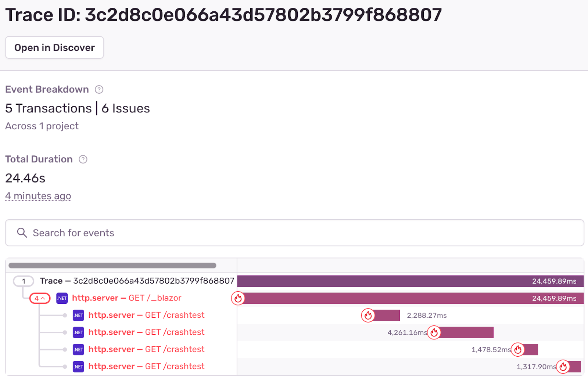The width and height of the screenshot is (588, 382).
Task: Click the search magnifier icon
Action: pyautogui.click(x=22, y=233)
